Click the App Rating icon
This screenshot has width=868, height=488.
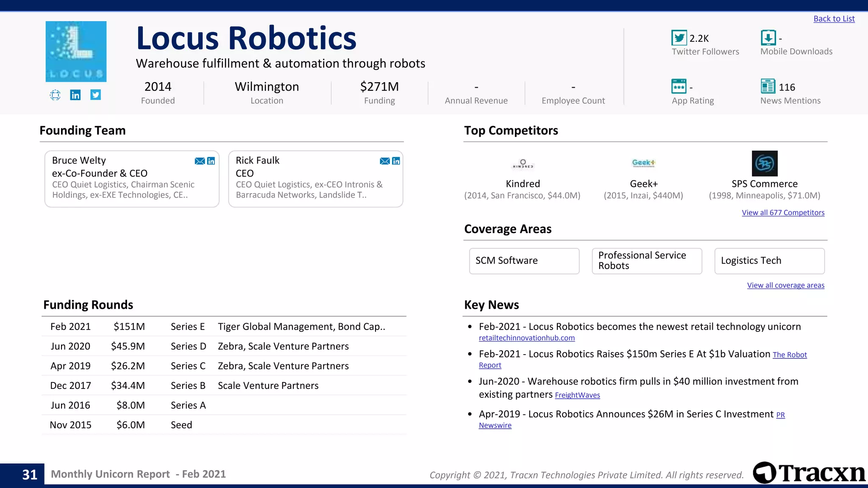tap(679, 86)
